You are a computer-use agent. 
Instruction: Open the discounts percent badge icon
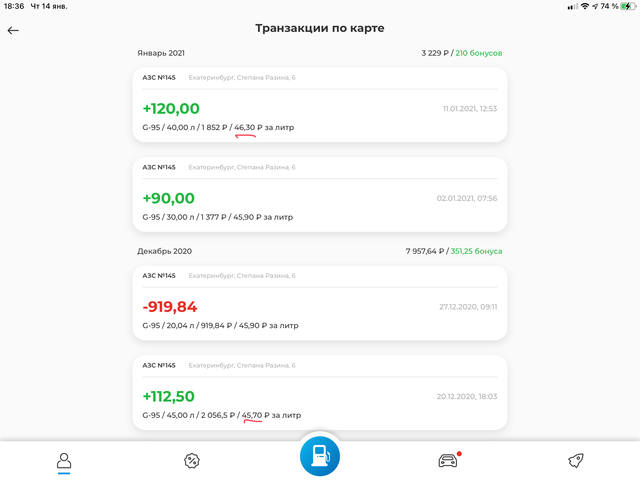pyautogui.click(x=192, y=461)
